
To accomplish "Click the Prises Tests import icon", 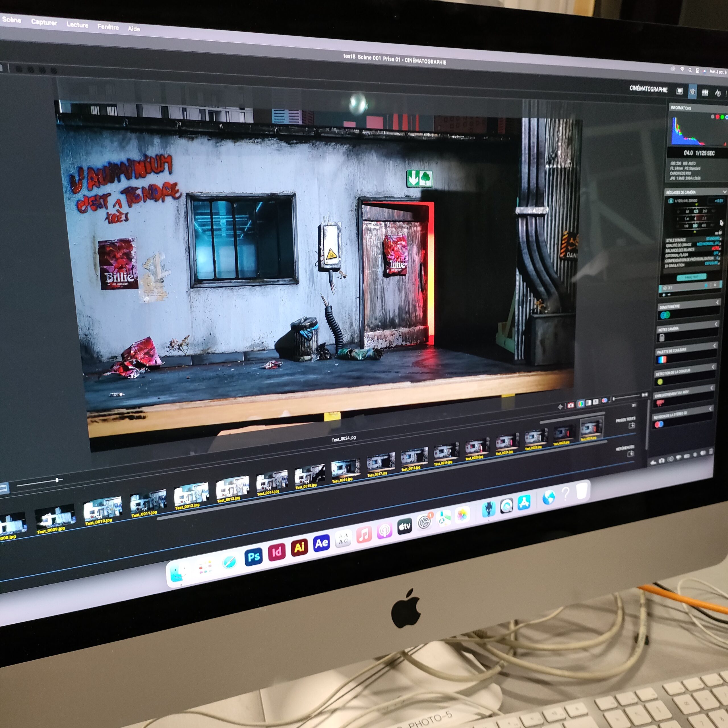I will click(632, 425).
